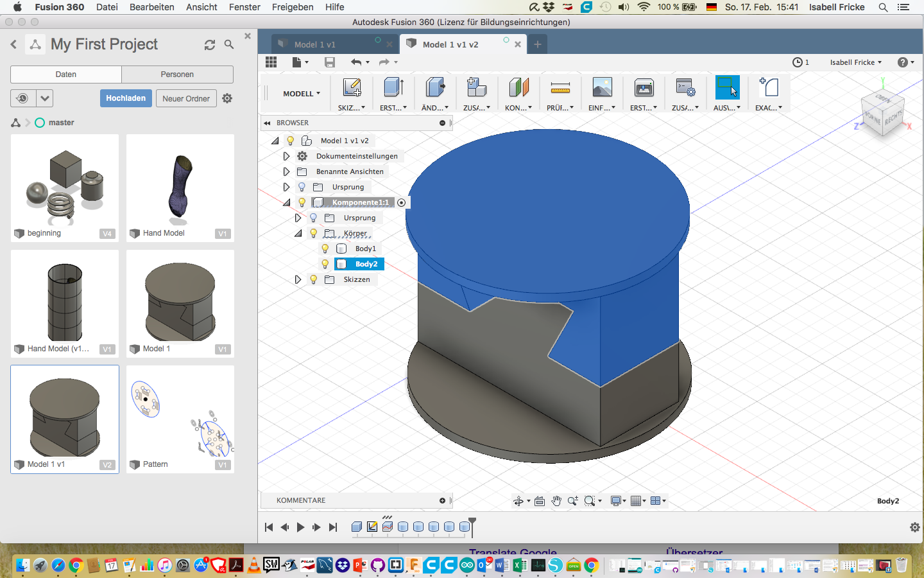
Task: Click the master branch link
Action: click(x=61, y=123)
